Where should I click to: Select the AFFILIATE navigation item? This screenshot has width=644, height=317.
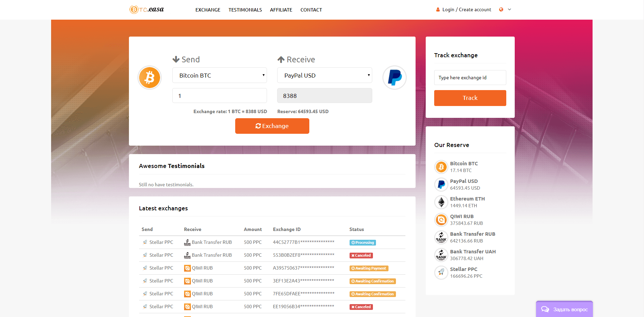coord(281,10)
